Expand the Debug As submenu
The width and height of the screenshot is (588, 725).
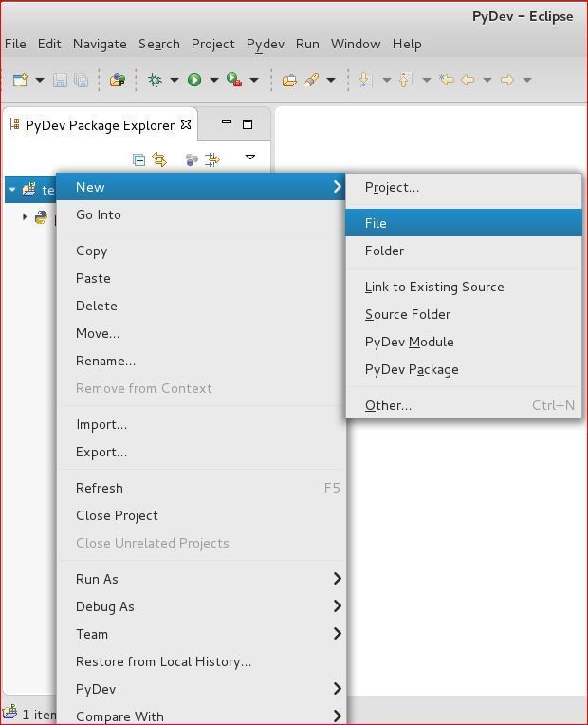pyautogui.click(x=201, y=606)
